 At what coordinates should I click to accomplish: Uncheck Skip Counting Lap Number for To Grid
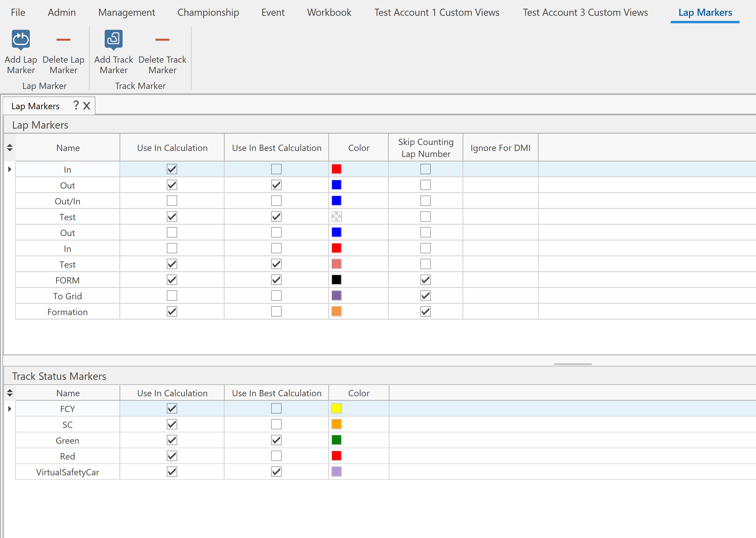425,296
